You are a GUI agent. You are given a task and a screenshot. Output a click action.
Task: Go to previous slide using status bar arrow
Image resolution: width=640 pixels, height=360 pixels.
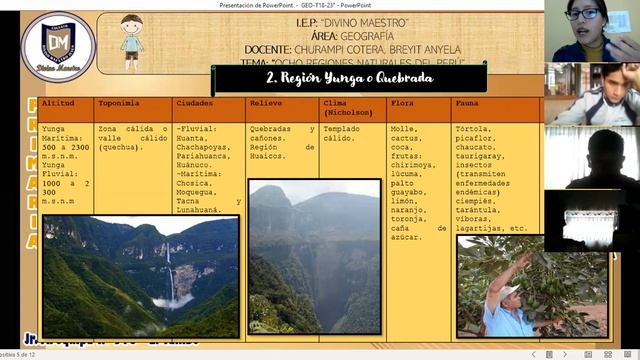pyautogui.click(x=533, y=354)
